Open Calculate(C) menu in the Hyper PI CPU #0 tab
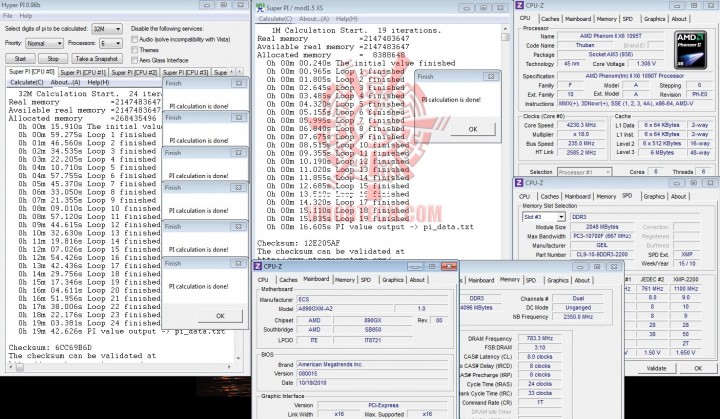This screenshot has width=720, height=419. 27,82
